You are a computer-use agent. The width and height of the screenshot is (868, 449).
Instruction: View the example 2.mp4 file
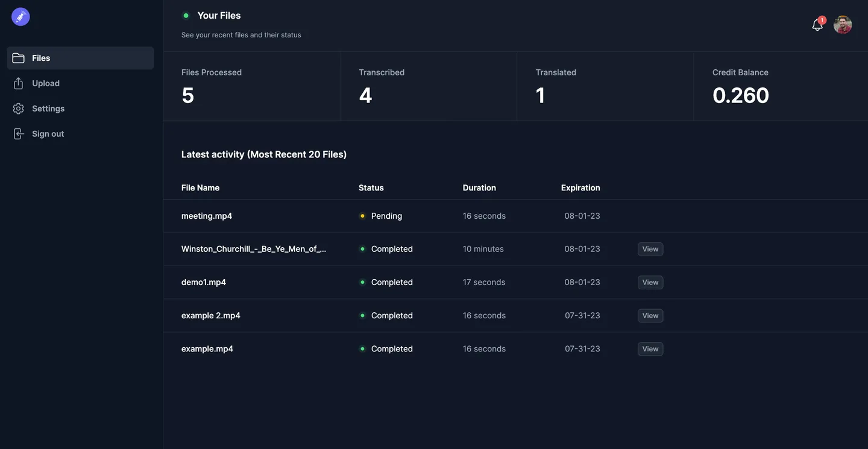(x=650, y=315)
